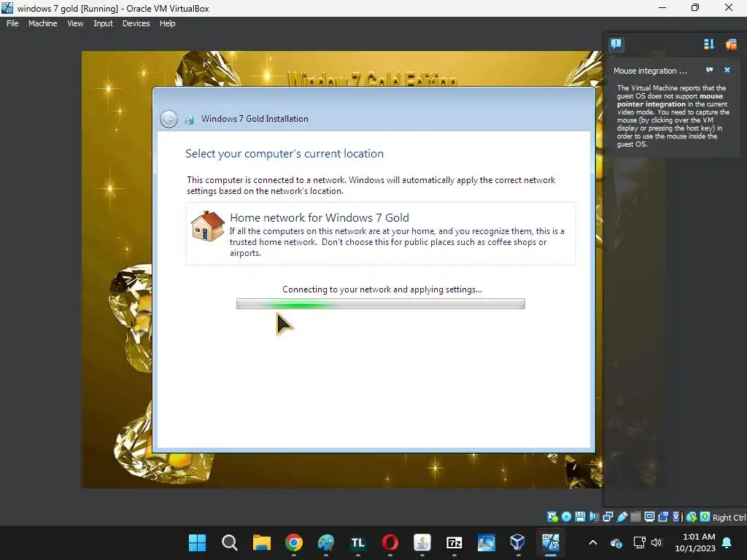Screen dimensions: 747x560
Task: Open 7-Zip from taskbar
Action: [x=454, y=542]
